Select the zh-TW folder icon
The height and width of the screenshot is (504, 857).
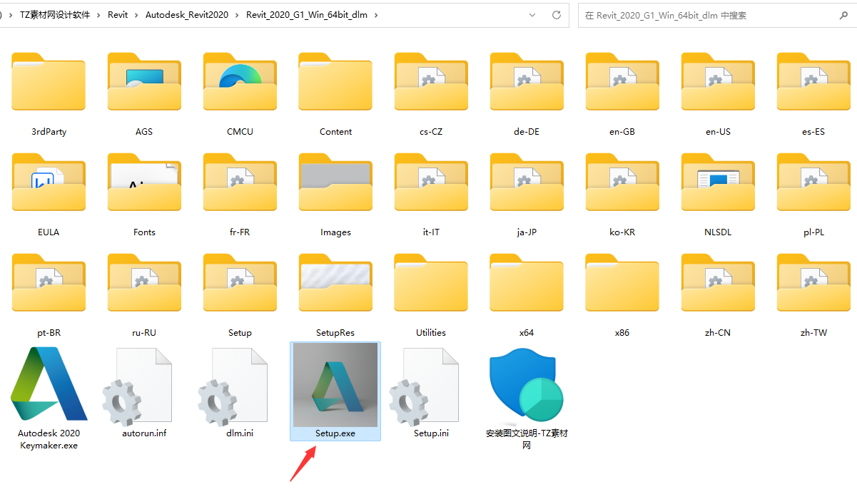click(813, 283)
